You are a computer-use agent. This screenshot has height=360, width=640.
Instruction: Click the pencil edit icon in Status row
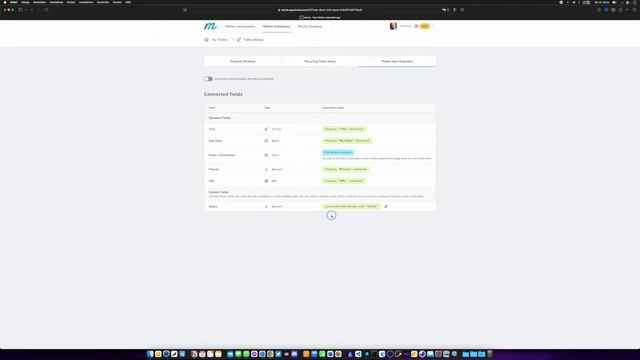coord(386,207)
